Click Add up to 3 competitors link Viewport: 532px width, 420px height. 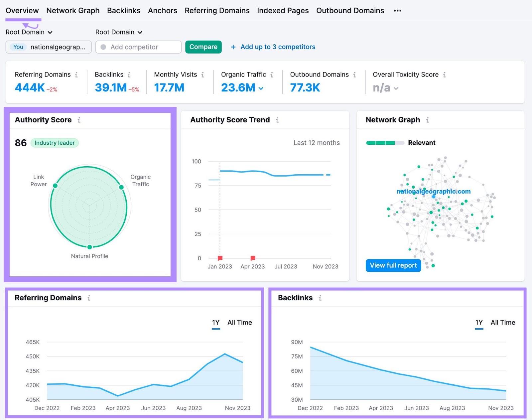[278, 47]
